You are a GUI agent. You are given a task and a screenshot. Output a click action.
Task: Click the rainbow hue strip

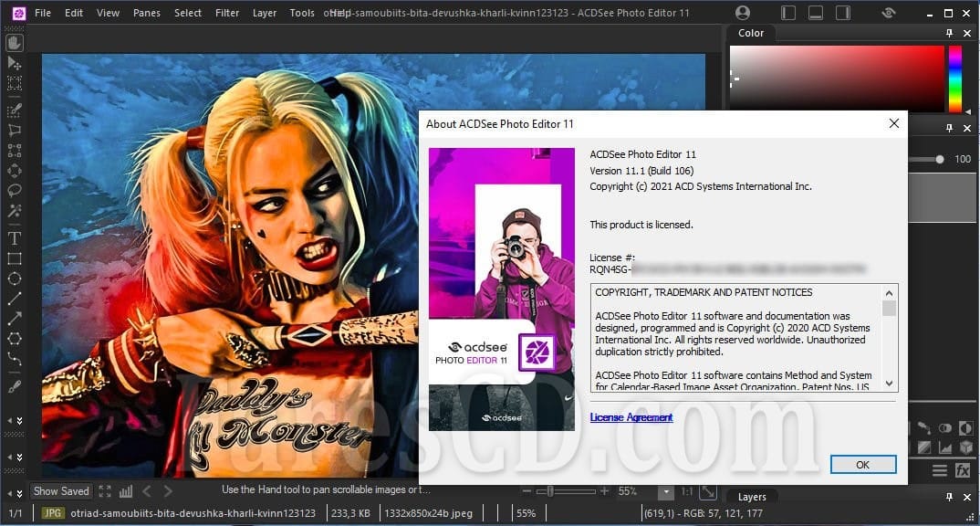[x=955, y=79]
